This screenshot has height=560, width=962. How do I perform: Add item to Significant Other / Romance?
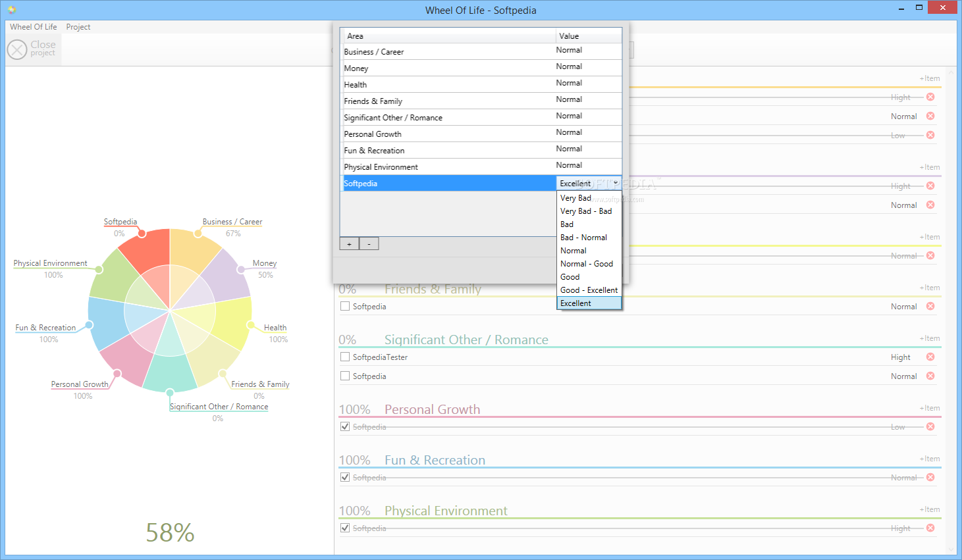pos(930,338)
